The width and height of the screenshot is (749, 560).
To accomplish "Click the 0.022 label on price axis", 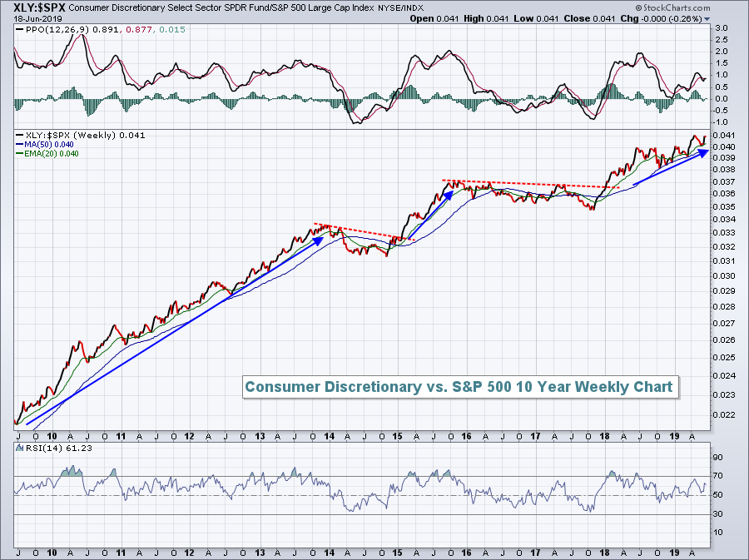I will 726,415.
